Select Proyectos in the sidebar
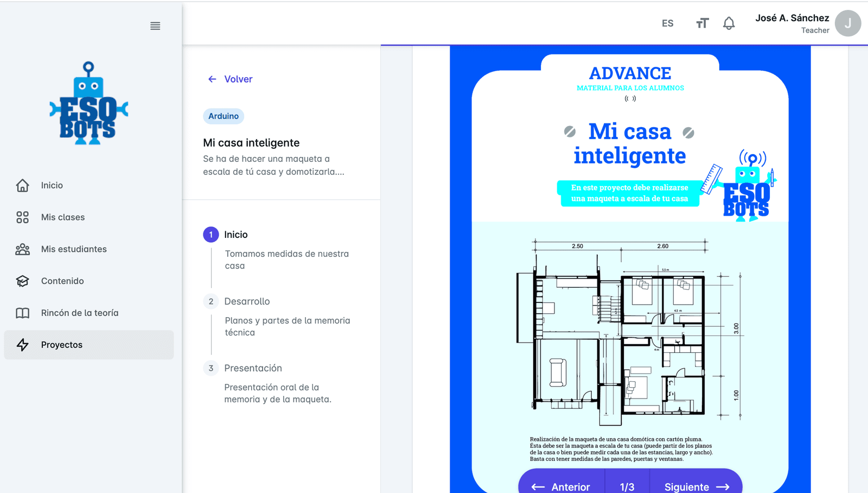This screenshot has height=493, width=868. point(89,345)
